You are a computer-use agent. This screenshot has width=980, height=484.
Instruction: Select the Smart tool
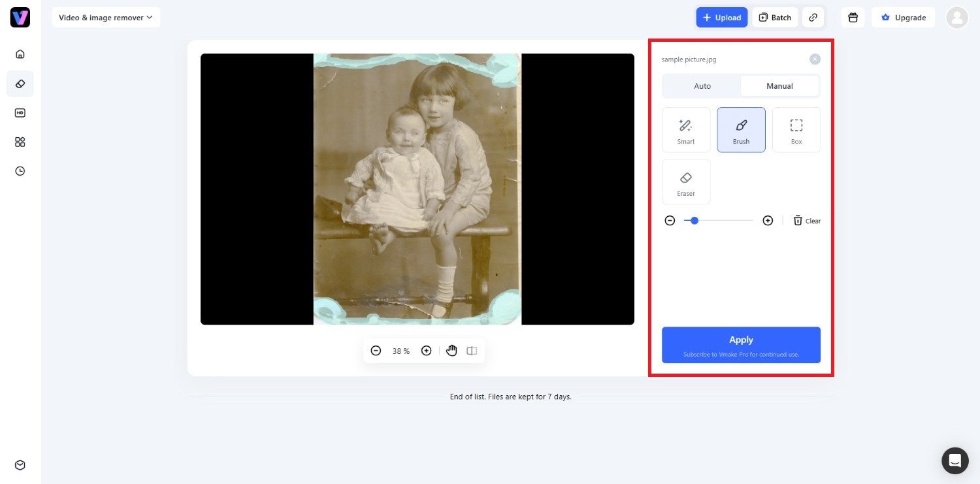pos(686,130)
